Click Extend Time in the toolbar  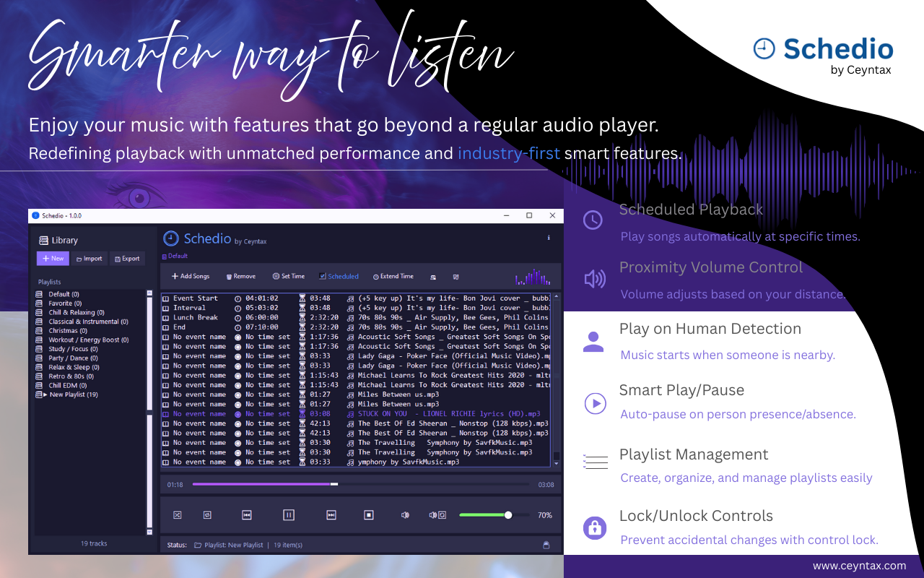point(393,276)
